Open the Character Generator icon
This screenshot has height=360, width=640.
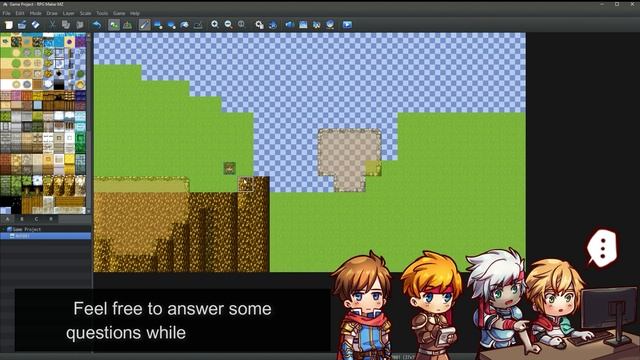tap(316, 25)
